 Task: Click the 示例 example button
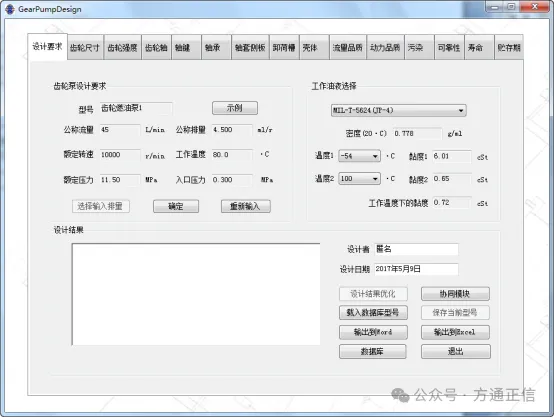coord(235,108)
